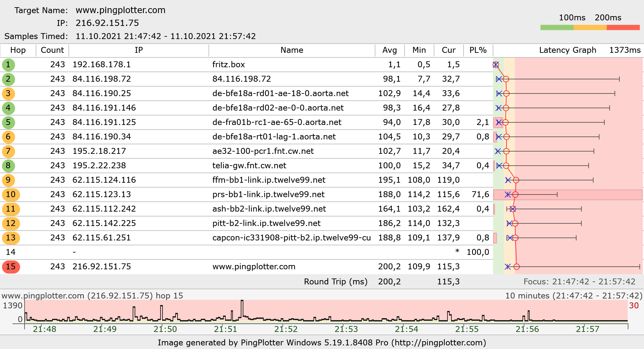Select ffm-bb1-link.ip.twelve99.net name
Viewport: 644px width, 349px height.
point(269,180)
